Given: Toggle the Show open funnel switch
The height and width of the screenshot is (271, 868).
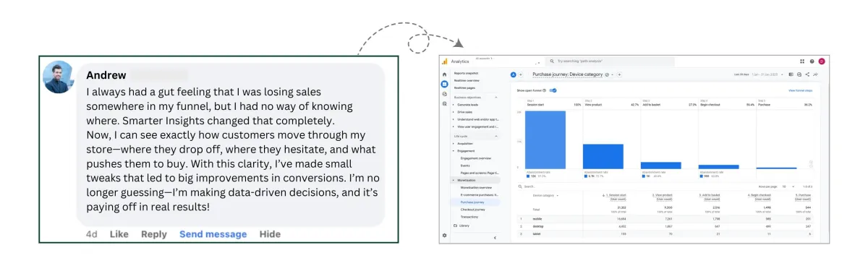Looking at the screenshot, I should 553,90.
